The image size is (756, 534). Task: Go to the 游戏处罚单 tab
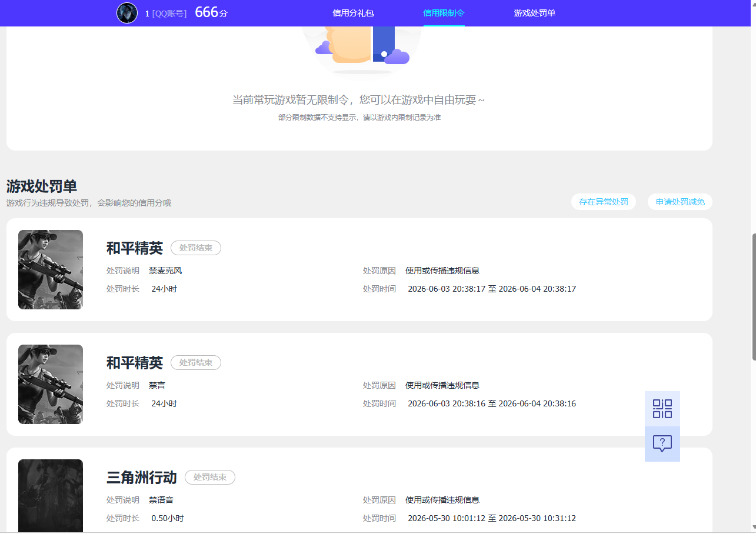535,13
